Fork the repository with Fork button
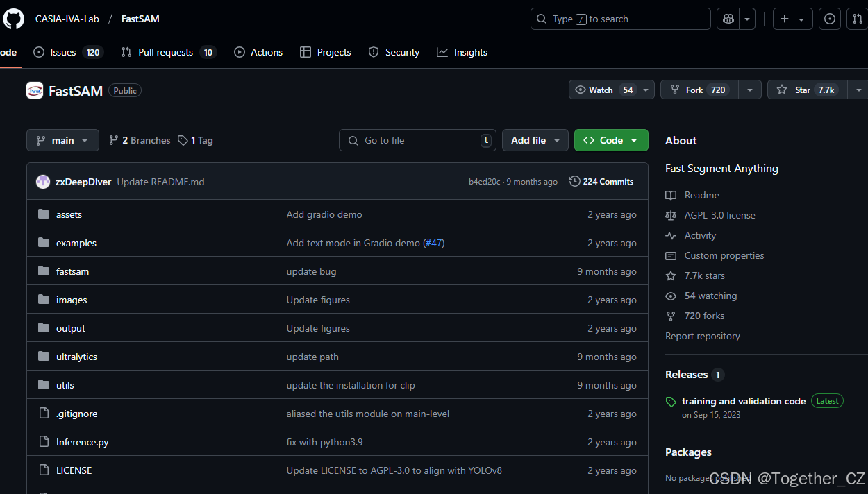Viewport: 868px width, 494px height. click(700, 90)
